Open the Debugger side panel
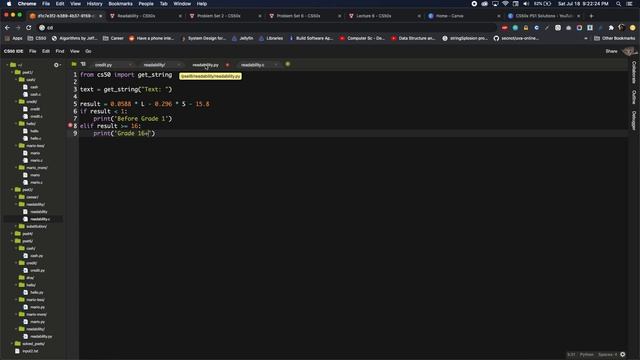Image resolution: width=640 pixels, height=360 pixels. point(634,120)
